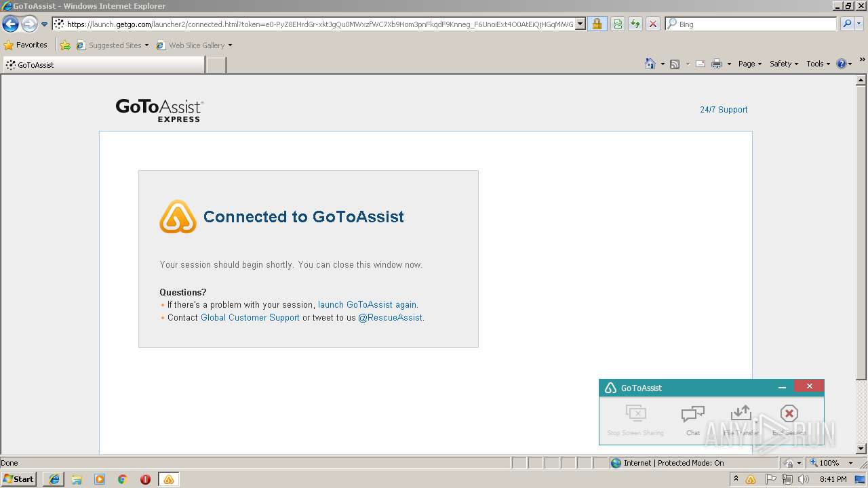This screenshot has width=868, height=488.
Task: Open Web Slice Gallery dropdown
Action: 194,45
